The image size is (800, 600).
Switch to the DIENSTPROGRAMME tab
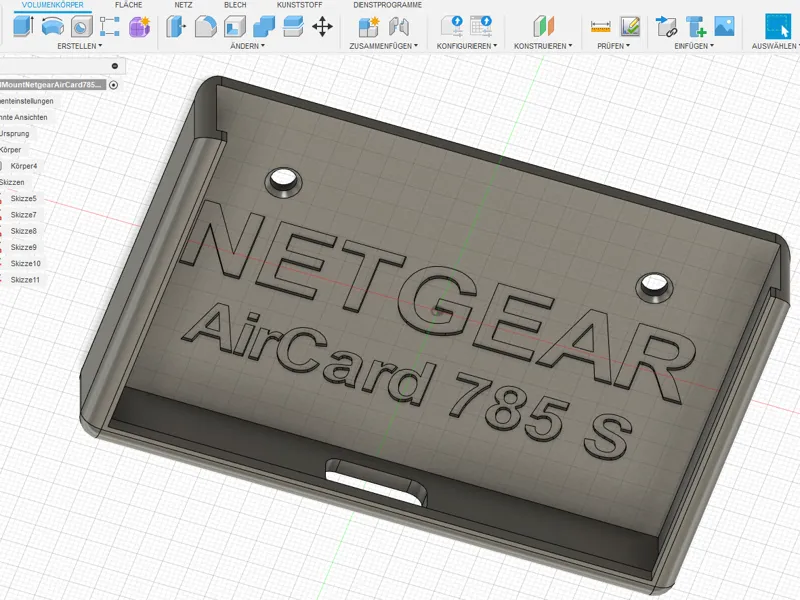click(388, 5)
